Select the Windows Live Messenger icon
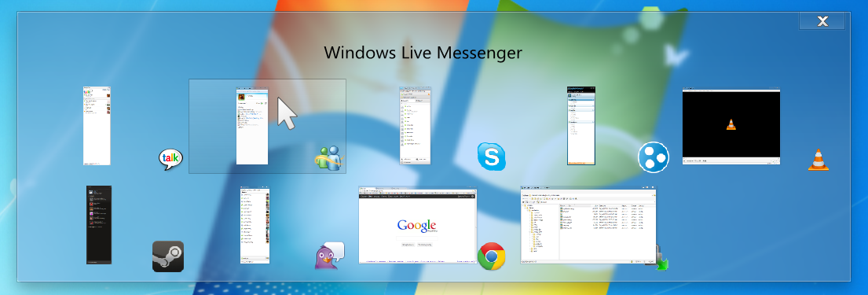 point(329,159)
